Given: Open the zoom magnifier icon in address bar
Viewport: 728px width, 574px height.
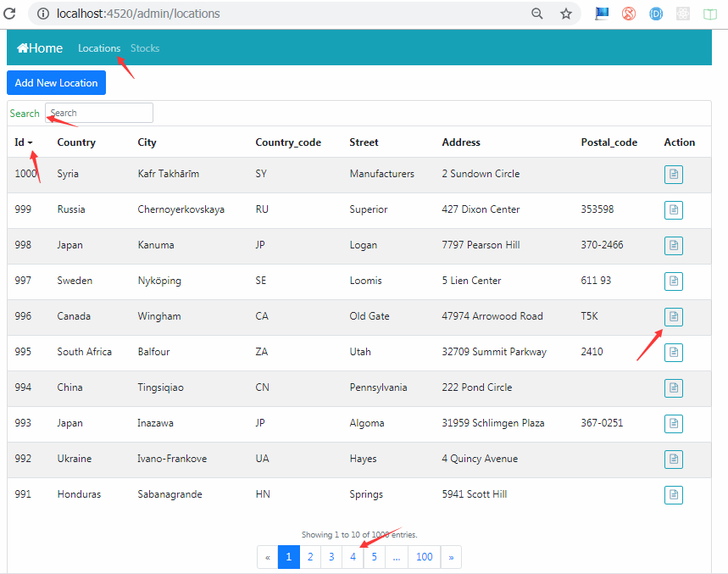Looking at the screenshot, I should point(537,14).
